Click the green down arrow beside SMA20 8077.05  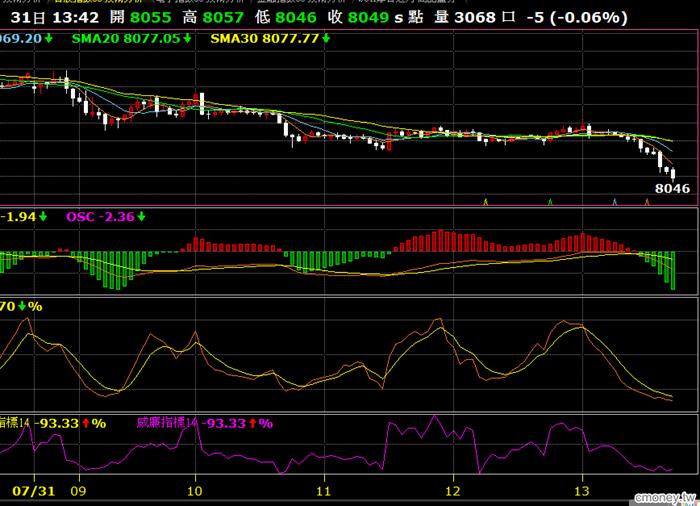click(187, 38)
